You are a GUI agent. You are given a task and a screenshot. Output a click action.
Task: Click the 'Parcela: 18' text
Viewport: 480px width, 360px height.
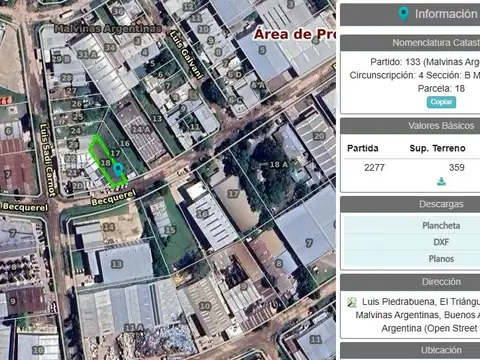[441, 89]
